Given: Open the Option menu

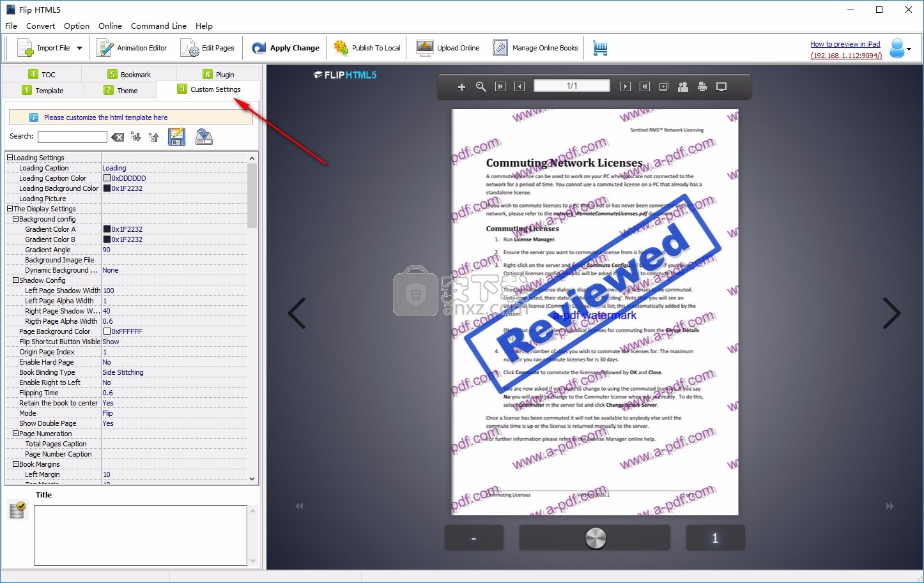Looking at the screenshot, I should coord(77,26).
